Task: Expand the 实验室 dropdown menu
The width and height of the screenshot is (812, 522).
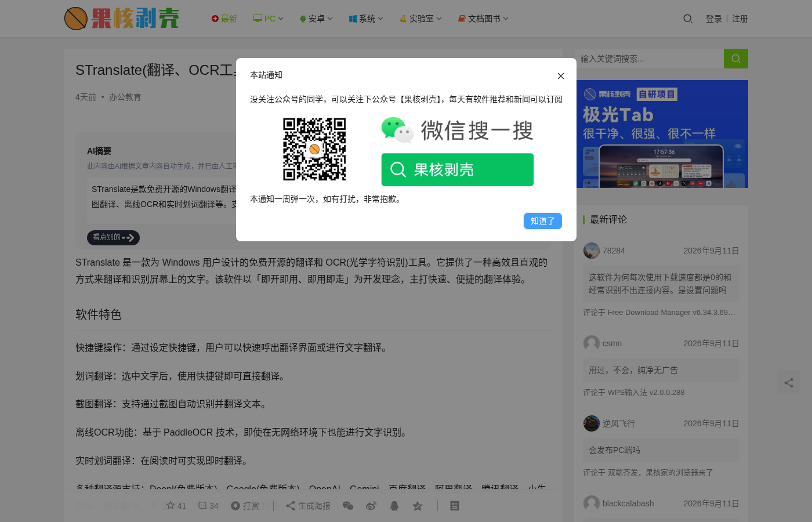Action: pyautogui.click(x=420, y=19)
